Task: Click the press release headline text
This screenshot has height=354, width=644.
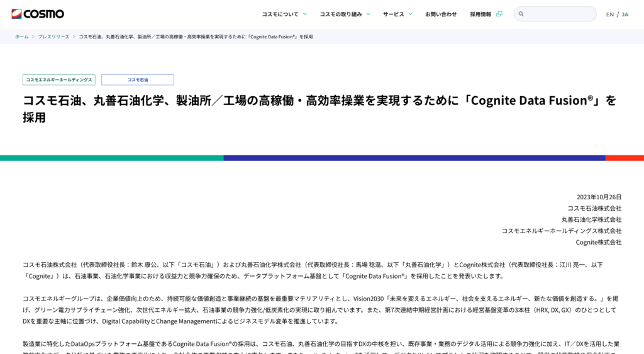Action: [319, 109]
